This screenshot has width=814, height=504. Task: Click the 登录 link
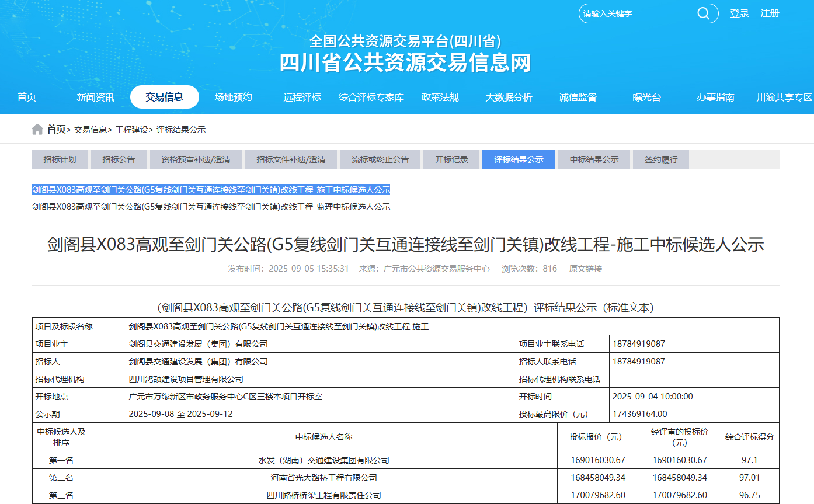tap(739, 13)
